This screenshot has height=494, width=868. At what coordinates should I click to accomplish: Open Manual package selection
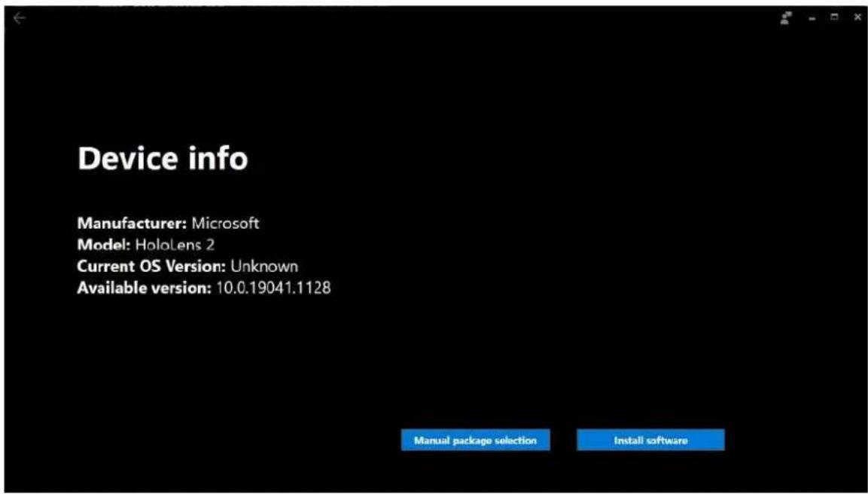tap(476, 441)
